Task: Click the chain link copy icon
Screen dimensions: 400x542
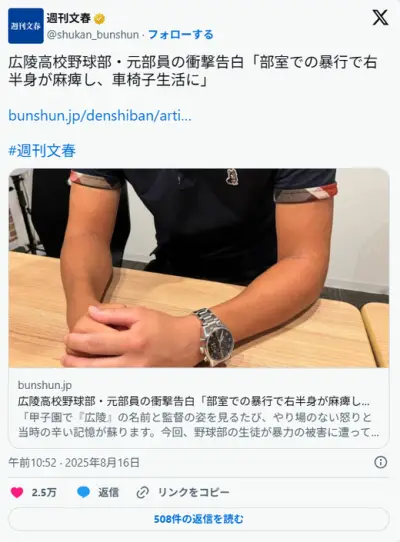Action: [x=142, y=492]
